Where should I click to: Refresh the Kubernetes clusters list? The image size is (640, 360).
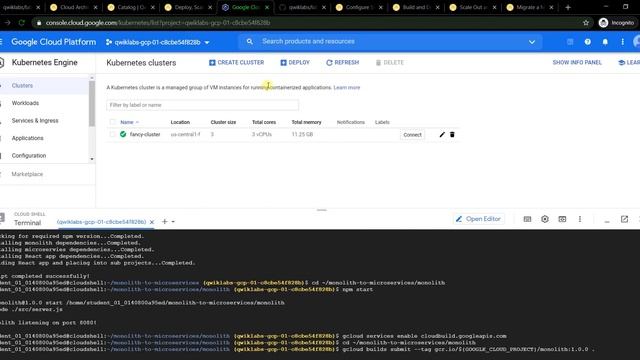click(x=342, y=62)
